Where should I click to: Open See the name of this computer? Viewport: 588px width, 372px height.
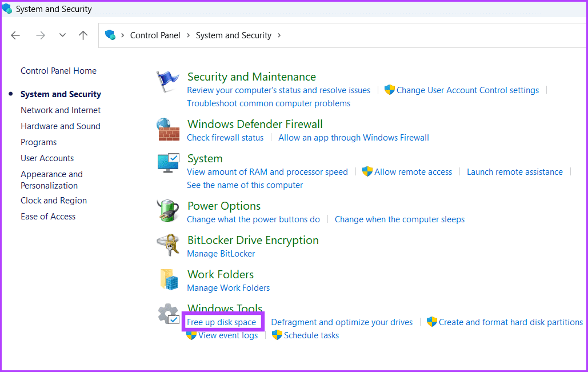[245, 185]
